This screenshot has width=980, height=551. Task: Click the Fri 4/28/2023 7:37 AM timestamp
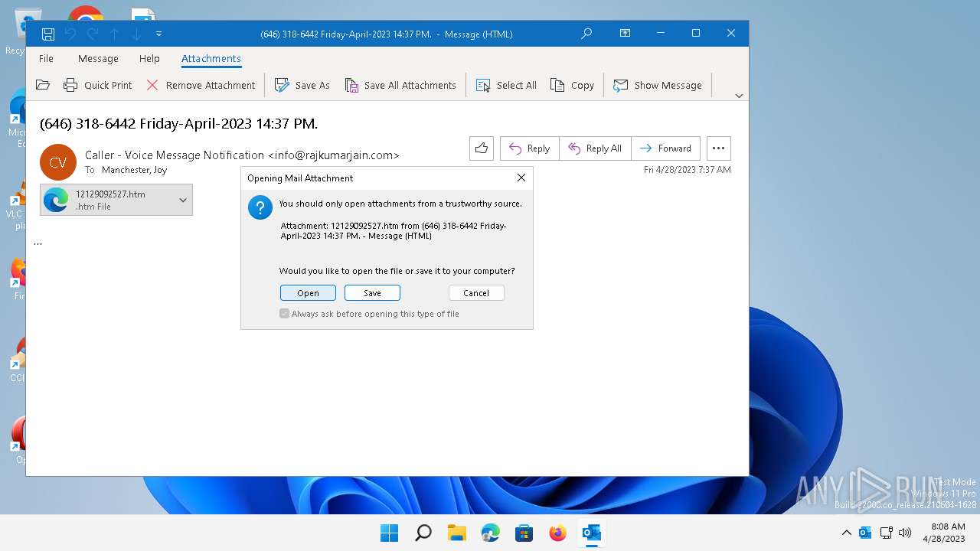[687, 170]
